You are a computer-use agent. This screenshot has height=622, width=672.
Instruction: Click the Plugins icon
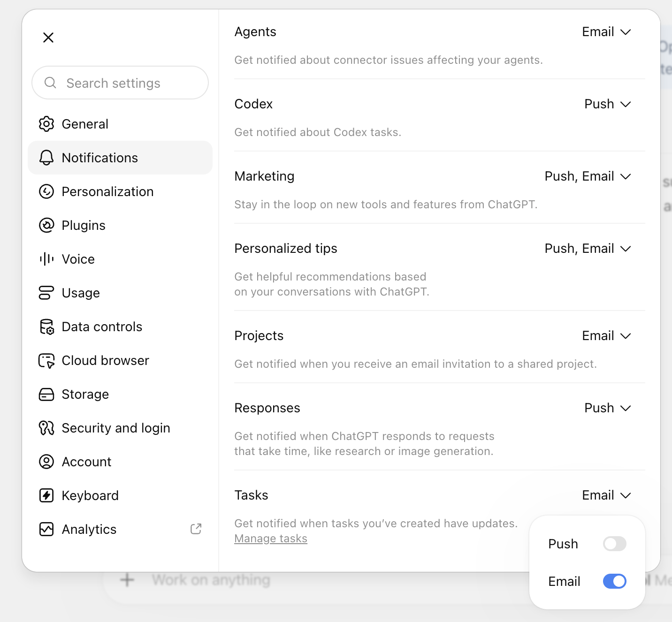click(46, 225)
